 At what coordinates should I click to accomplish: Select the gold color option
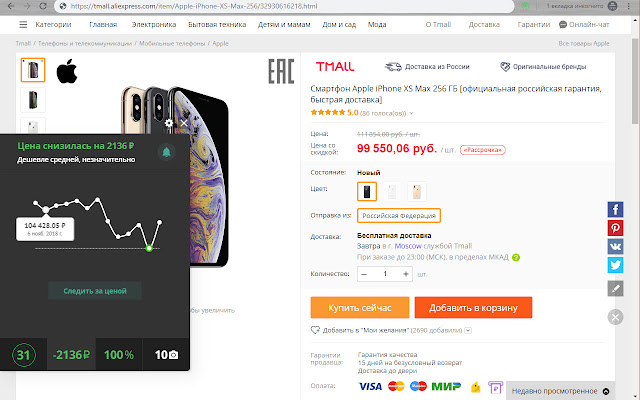(x=417, y=191)
